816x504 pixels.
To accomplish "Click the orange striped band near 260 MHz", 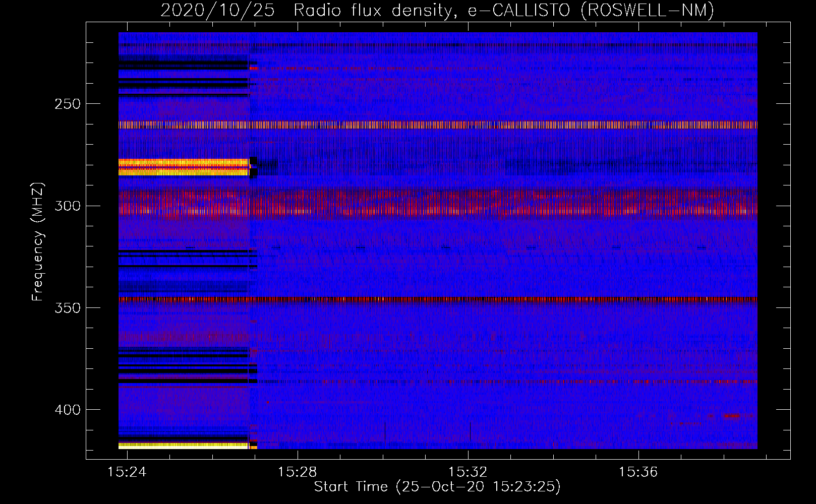I will click(438, 125).
